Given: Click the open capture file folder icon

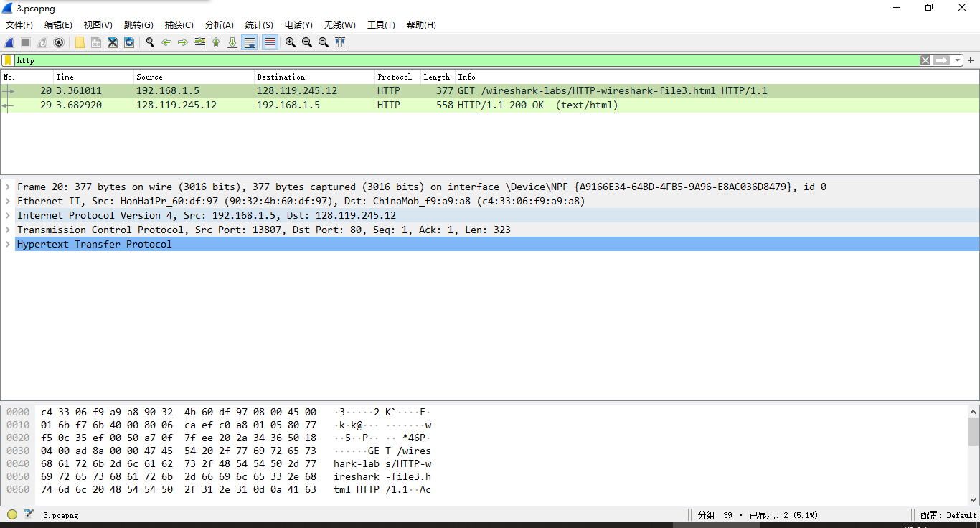Looking at the screenshot, I should coord(80,42).
